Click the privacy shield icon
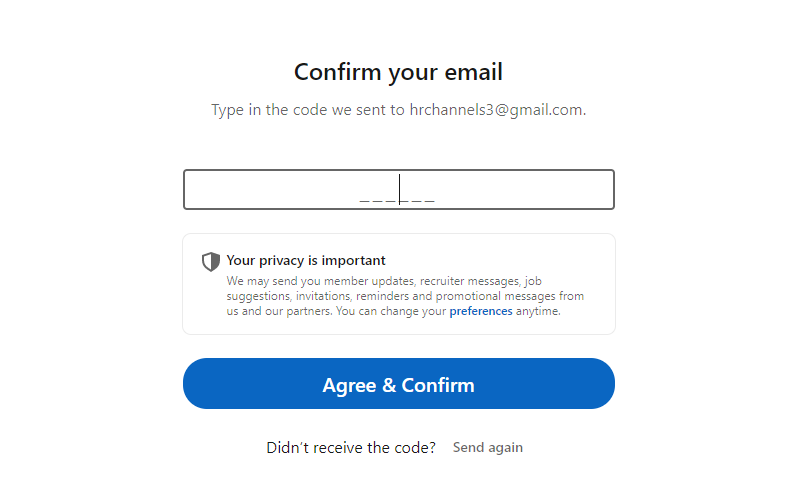The height and width of the screenshot is (500, 800). pos(210,262)
